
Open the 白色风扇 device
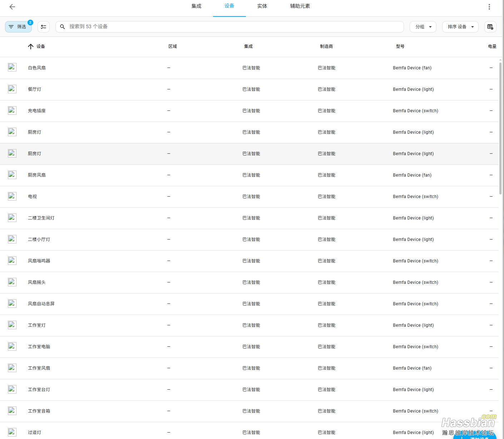[x=37, y=68]
